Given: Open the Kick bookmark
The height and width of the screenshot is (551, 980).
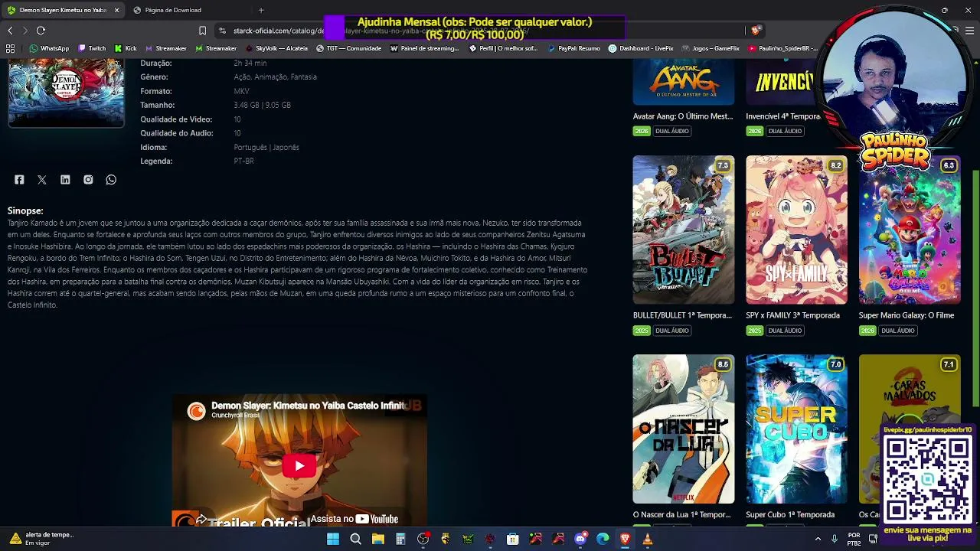Looking at the screenshot, I should point(126,48).
